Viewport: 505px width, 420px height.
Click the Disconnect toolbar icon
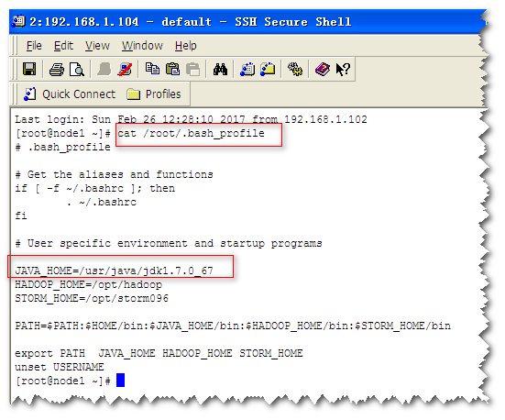[125, 69]
